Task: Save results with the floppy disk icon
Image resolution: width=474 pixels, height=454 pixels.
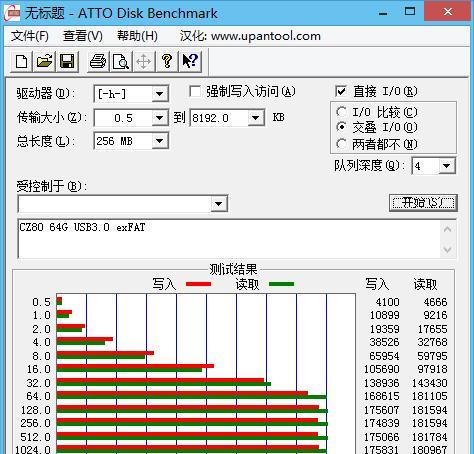Action: click(x=67, y=61)
